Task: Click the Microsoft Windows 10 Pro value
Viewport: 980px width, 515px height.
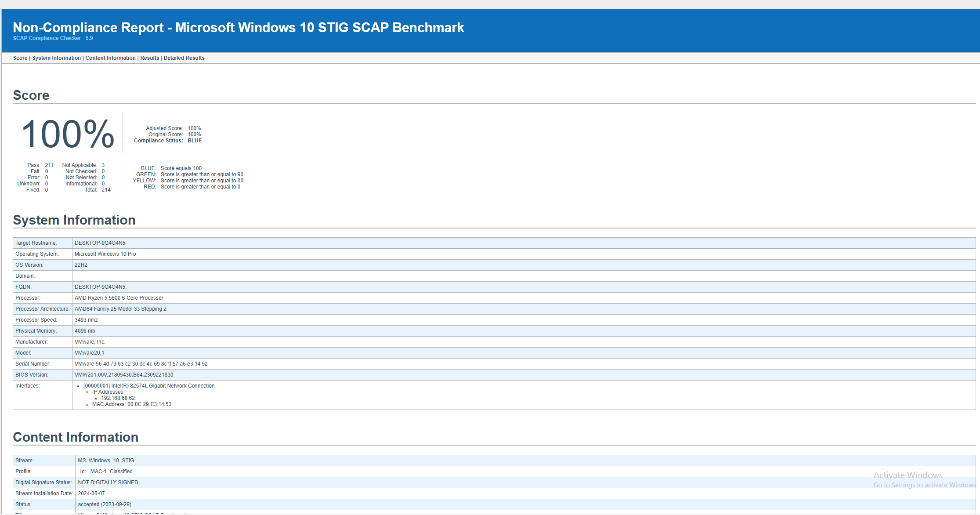Action: (105, 254)
